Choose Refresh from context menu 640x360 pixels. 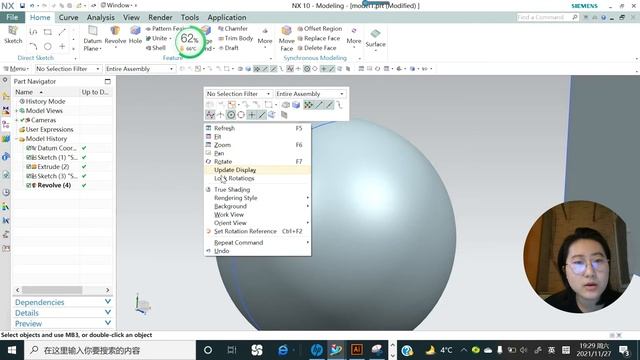[x=257, y=128]
